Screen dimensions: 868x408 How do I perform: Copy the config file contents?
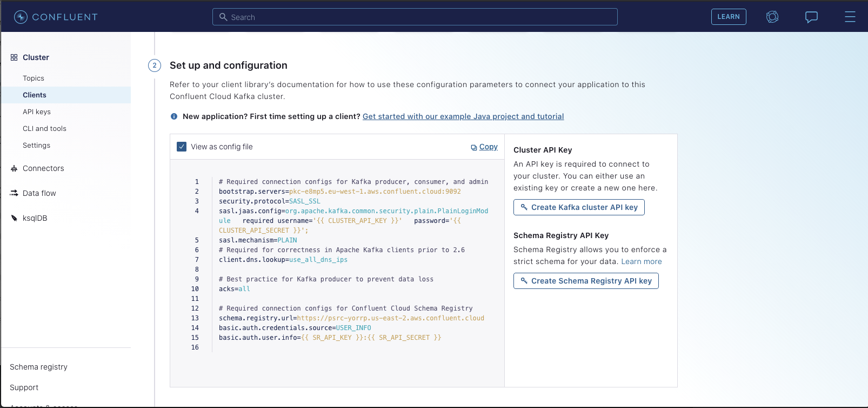pyautogui.click(x=484, y=147)
